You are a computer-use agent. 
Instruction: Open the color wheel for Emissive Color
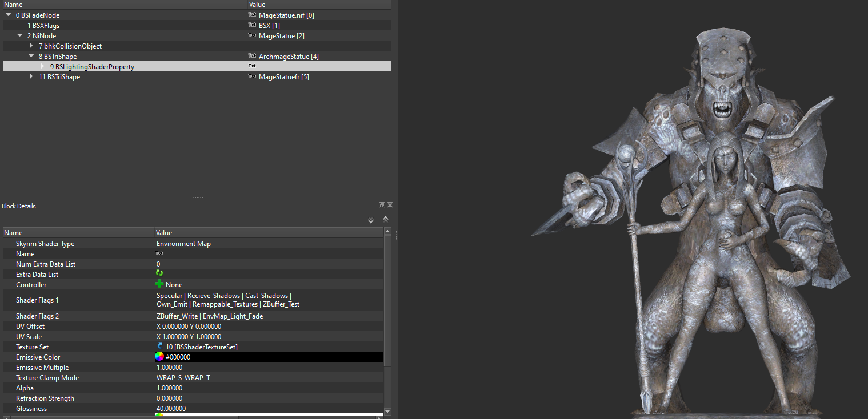pos(159,357)
